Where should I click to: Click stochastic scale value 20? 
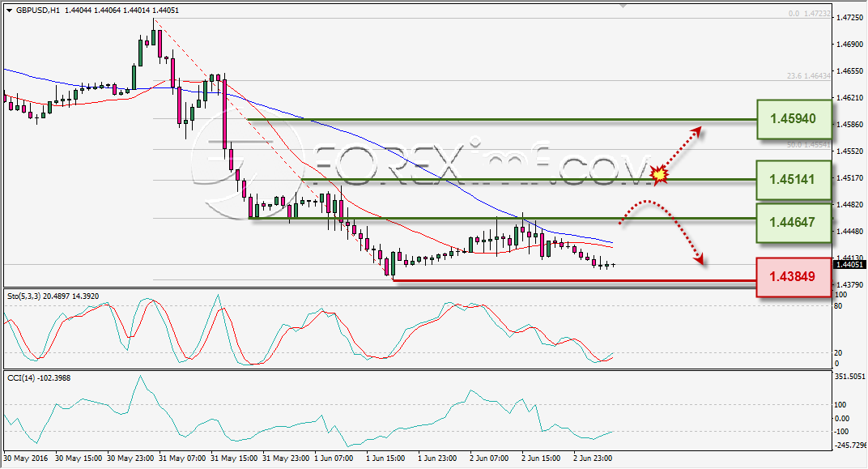click(x=838, y=352)
